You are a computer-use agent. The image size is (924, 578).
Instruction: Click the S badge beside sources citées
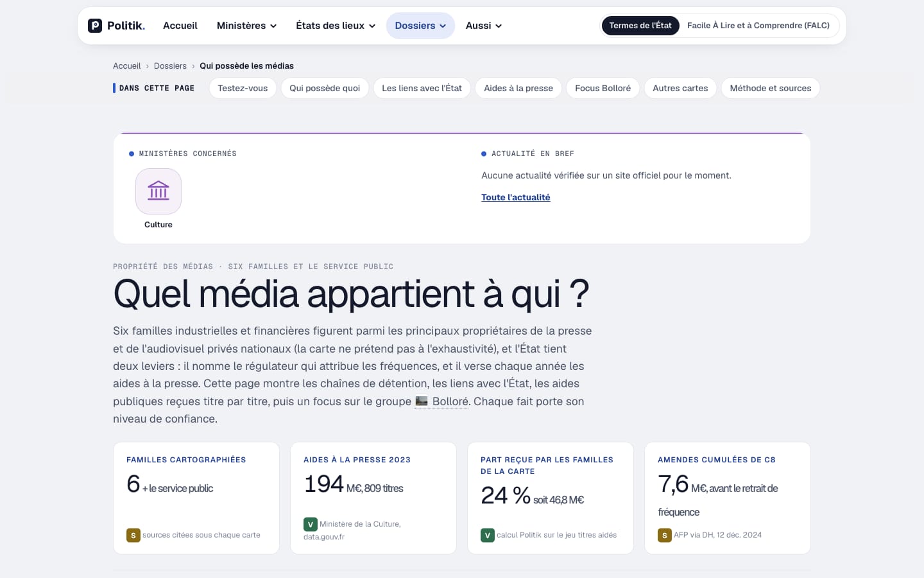coord(133,535)
